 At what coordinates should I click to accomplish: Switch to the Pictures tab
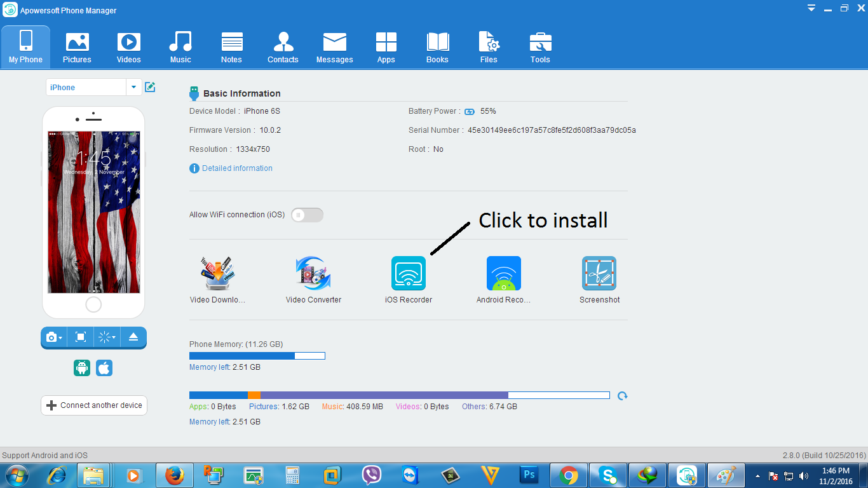(77, 46)
